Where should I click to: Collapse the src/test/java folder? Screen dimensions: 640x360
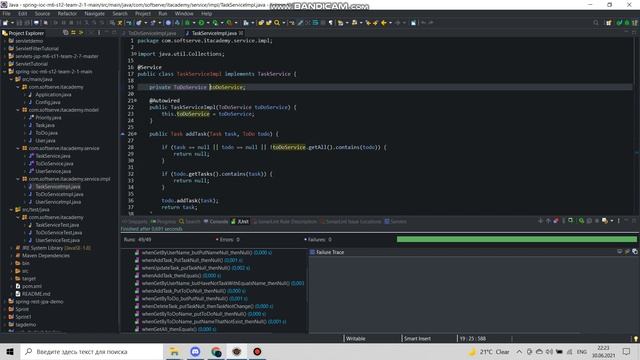tap(11, 209)
